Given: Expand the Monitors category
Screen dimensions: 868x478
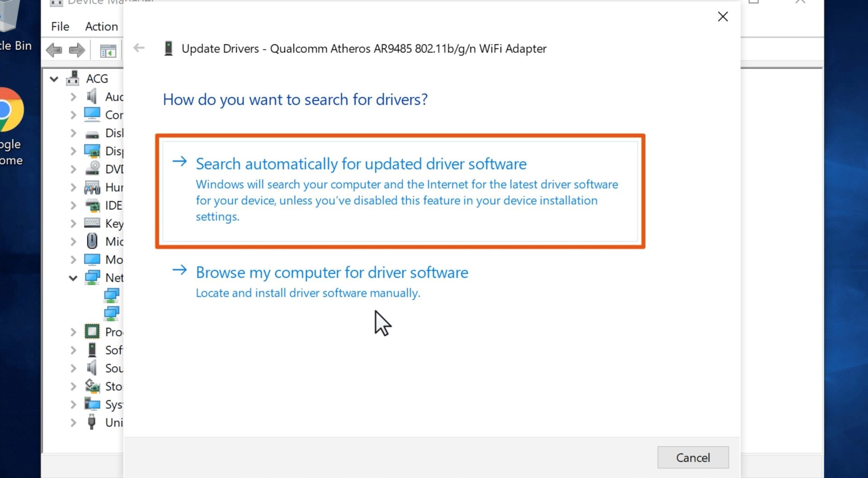Looking at the screenshot, I should pos(73,260).
